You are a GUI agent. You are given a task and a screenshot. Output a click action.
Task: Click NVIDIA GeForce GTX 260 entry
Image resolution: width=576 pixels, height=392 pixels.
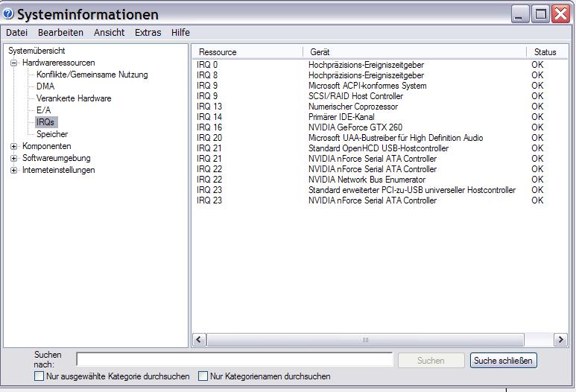355,127
